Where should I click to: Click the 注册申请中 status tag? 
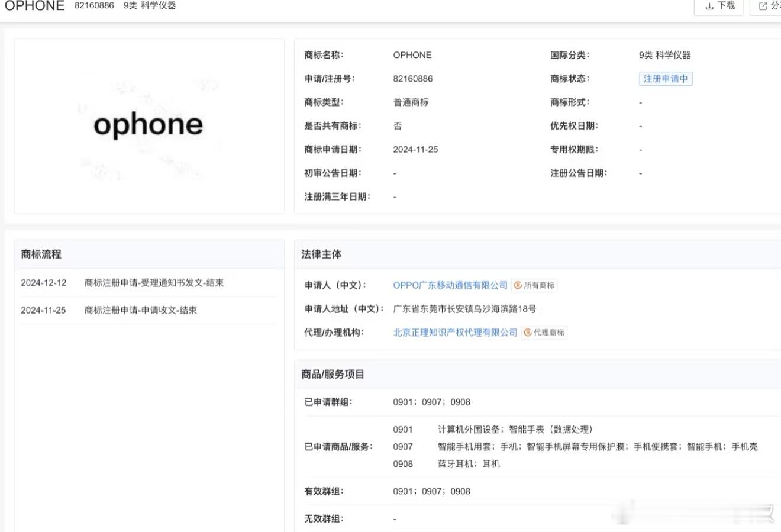click(x=666, y=79)
